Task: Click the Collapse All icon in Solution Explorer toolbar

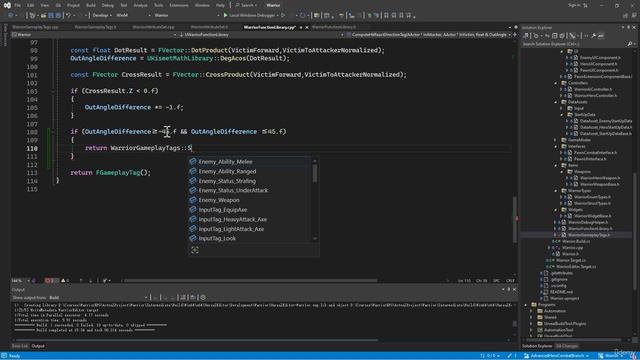Action: (554, 36)
